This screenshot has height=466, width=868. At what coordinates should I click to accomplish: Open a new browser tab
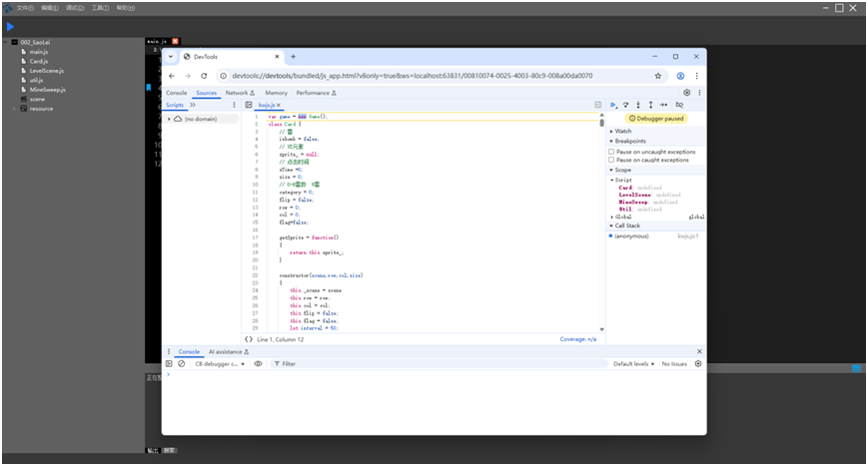[293, 57]
